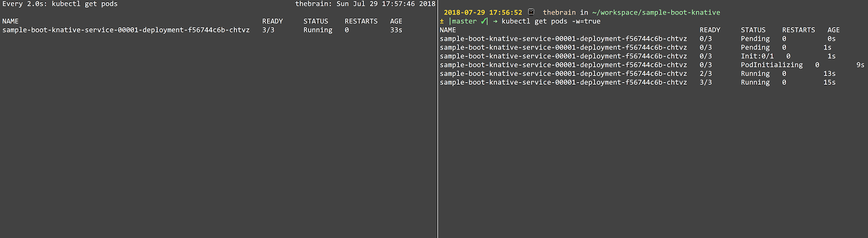The height and width of the screenshot is (238, 868).
Task: Select pod name in the left watch pane
Action: (126, 30)
